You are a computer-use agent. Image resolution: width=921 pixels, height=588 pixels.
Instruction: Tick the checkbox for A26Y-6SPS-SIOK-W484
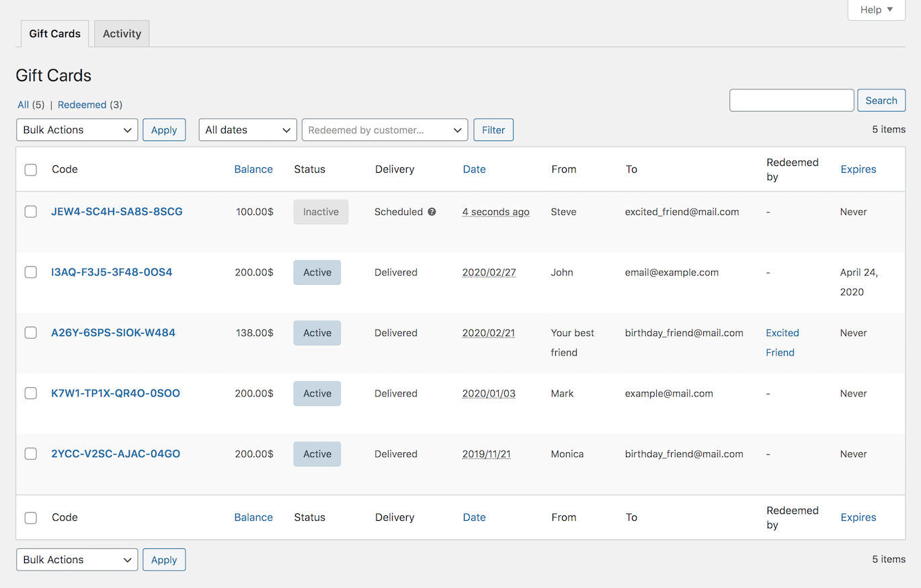[x=31, y=333]
